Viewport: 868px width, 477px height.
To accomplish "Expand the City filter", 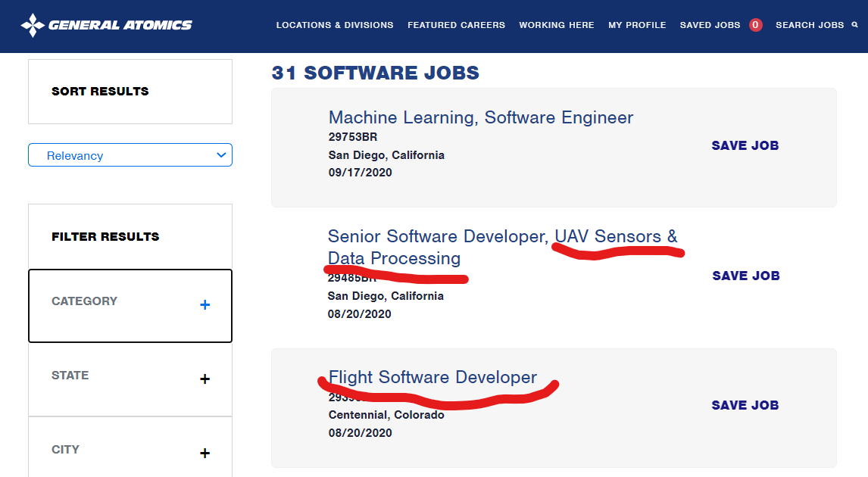I will (x=130, y=447).
